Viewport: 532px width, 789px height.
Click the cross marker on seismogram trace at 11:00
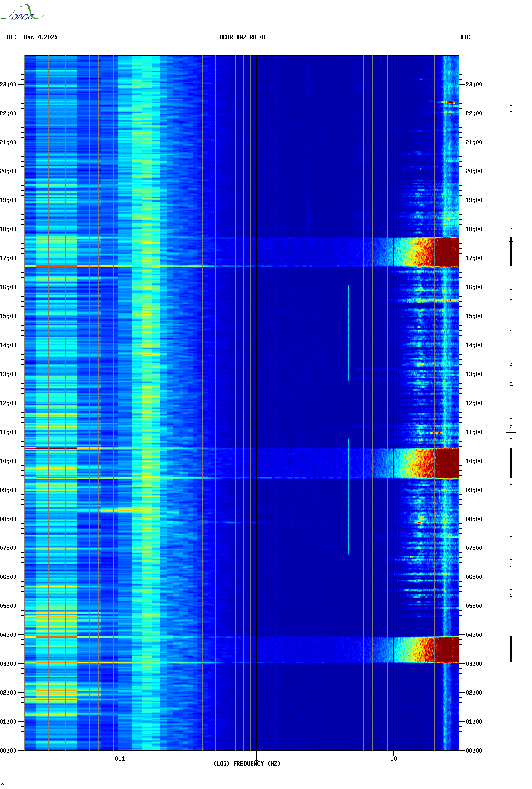pyautogui.click(x=511, y=433)
